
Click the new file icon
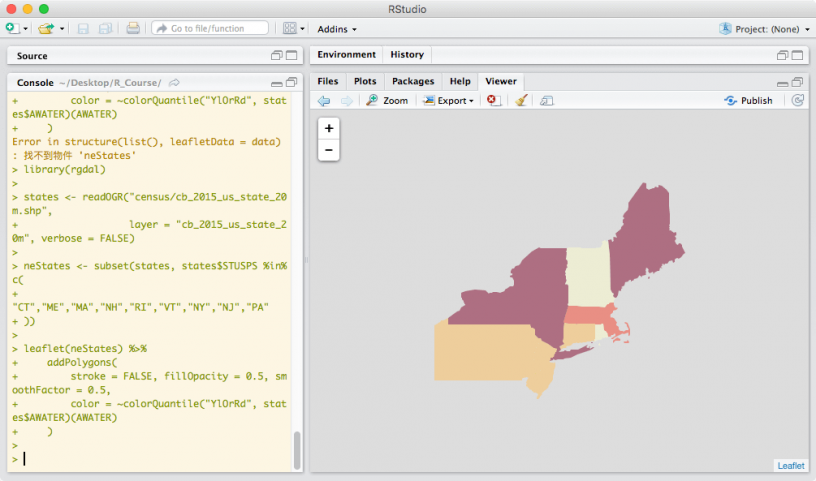pos(12,28)
